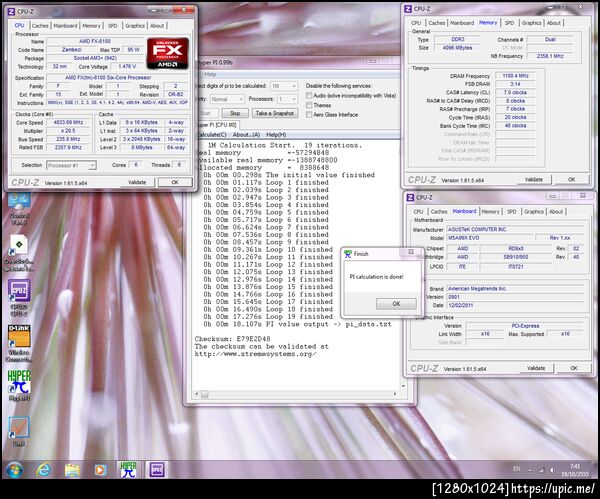This screenshot has height=499, width=600.
Task: Open the CPU-Z desktop shortcut
Action: (x=19, y=298)
